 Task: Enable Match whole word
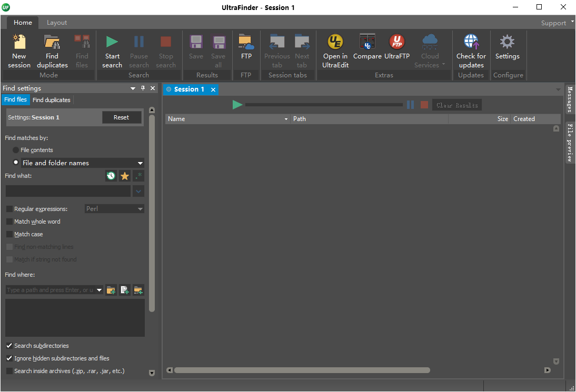pos(9,222)
